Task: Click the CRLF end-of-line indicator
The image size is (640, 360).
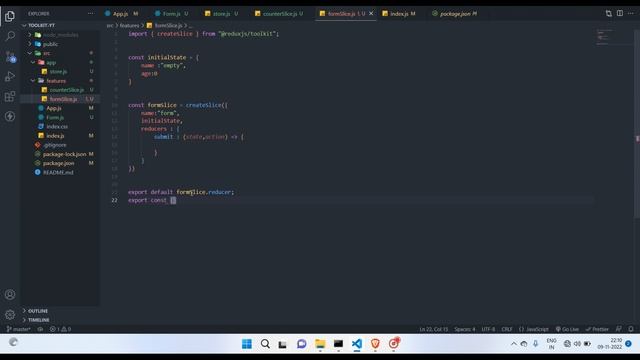Action: coord(507,329)
